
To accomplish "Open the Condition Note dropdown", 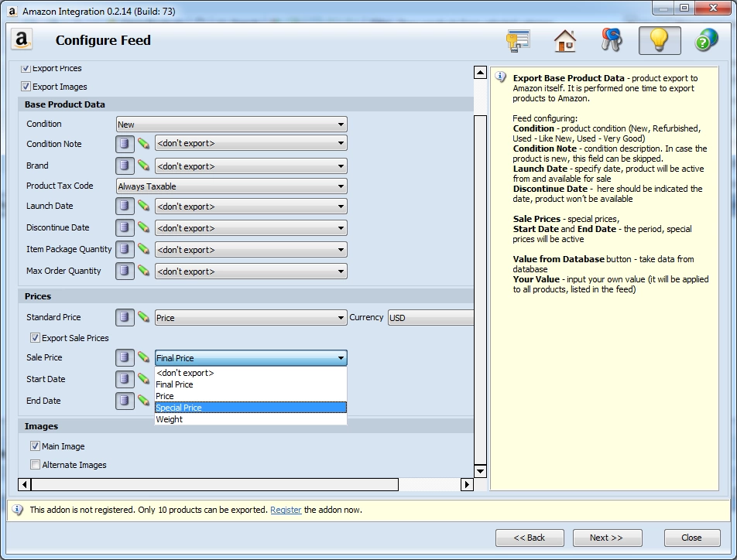I will click(x=251, y=143).
